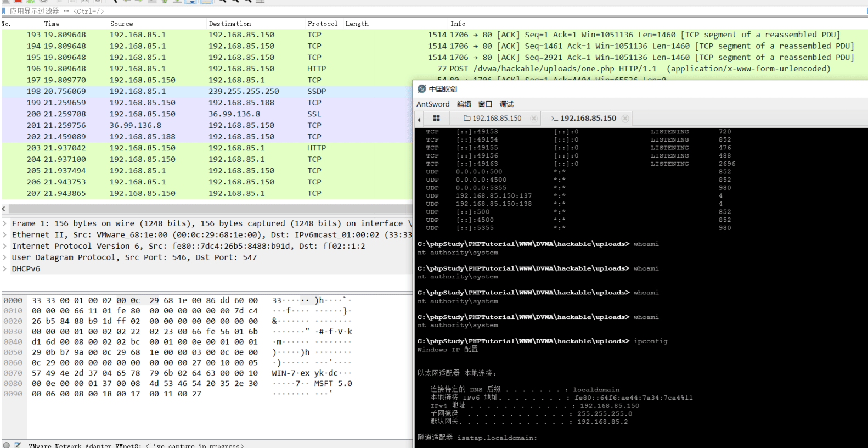Viewport: 868px width, 448px height.
Task: Click the expert info circle in status bar
Action: 7,445
